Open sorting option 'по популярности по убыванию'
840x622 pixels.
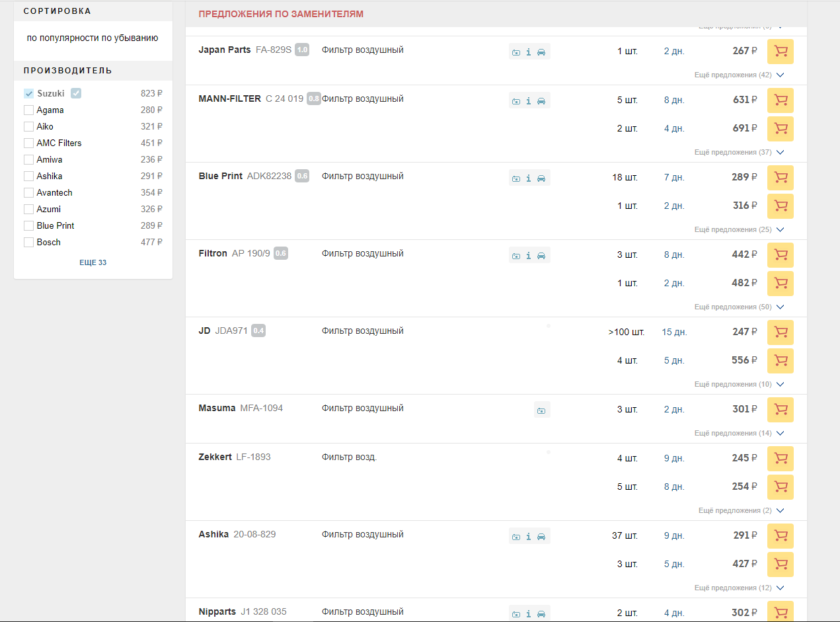tap(93, 38)
